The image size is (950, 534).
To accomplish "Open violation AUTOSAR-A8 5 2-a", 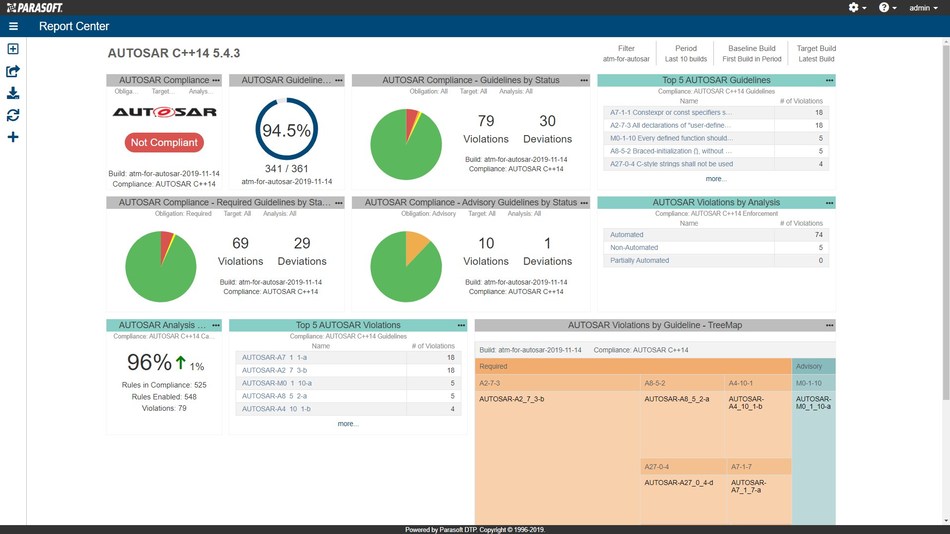I will click(x=274, y=396).
